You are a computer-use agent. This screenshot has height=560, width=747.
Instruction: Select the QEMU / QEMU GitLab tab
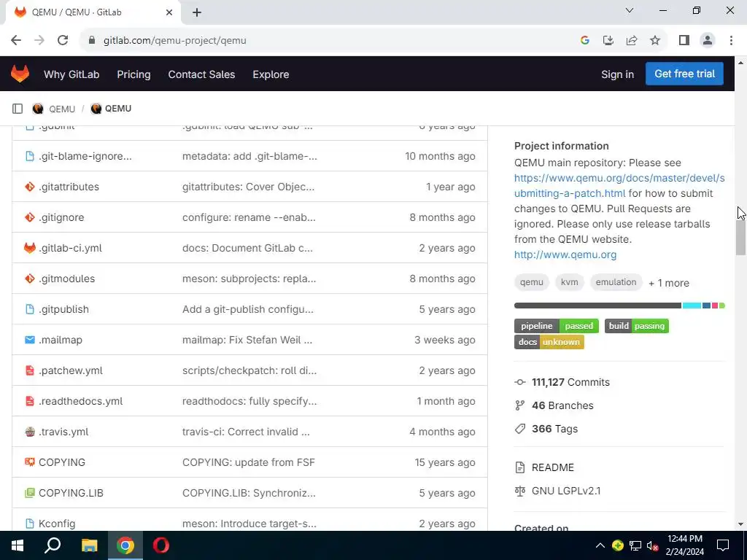tap(93, 12)
